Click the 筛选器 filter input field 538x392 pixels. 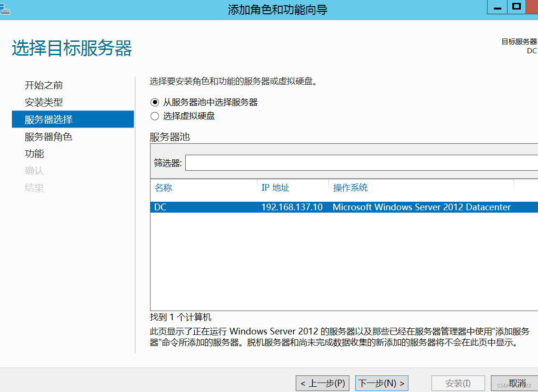[x=362, y=163]
